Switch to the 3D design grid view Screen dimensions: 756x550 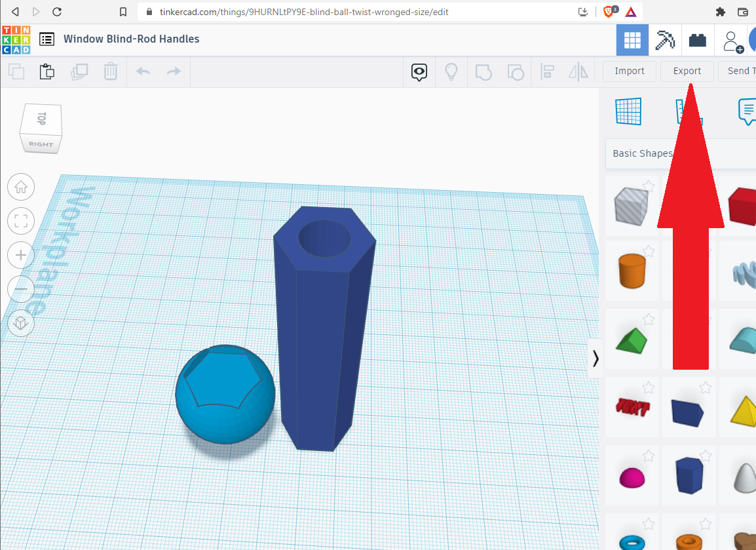point(632,40)
